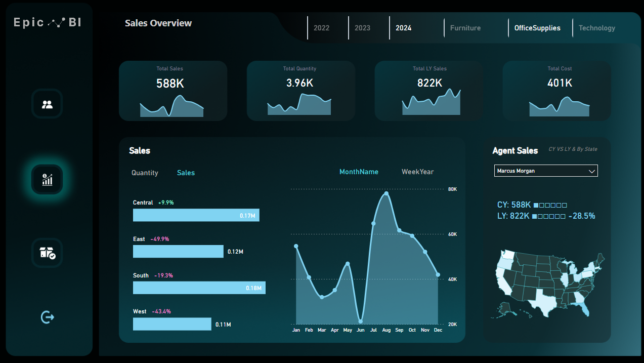Image resolution: width=644 pixels, height=363 pixels.
Task: Select the 2024 year slicer
Action: click(x=403, y=28)
